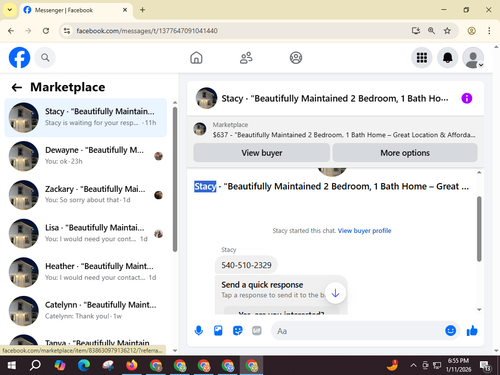Image resolution: width=500 pixels, height=375 pixels.
Task: Open the $637 Marketplace listing banner
Action: pyautogui.click(x=335, y=130)
